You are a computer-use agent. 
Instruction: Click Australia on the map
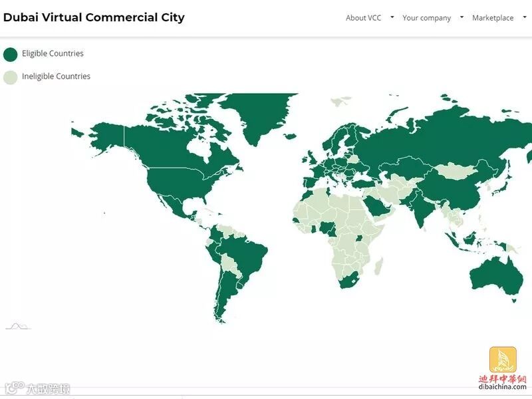496,278
